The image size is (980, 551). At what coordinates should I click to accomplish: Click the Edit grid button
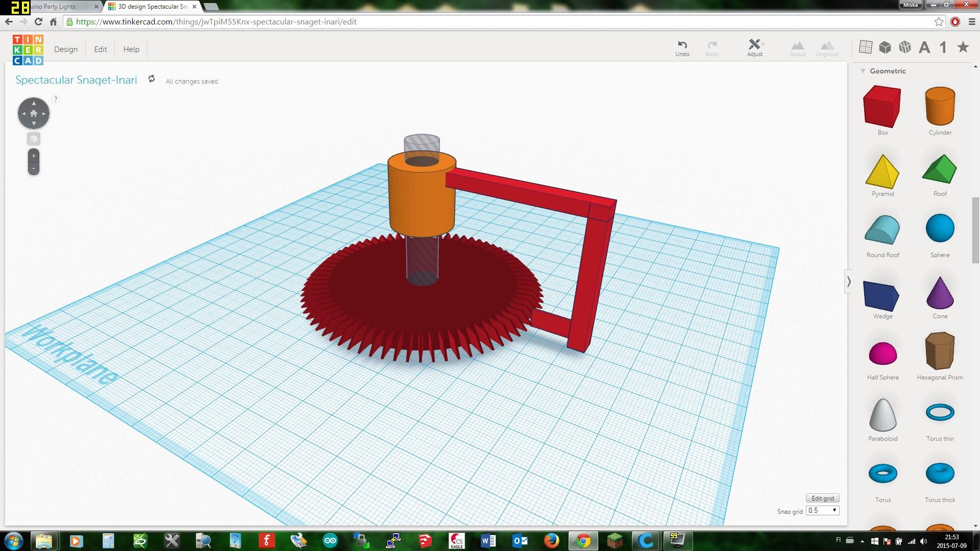click(x=822, y=498)
